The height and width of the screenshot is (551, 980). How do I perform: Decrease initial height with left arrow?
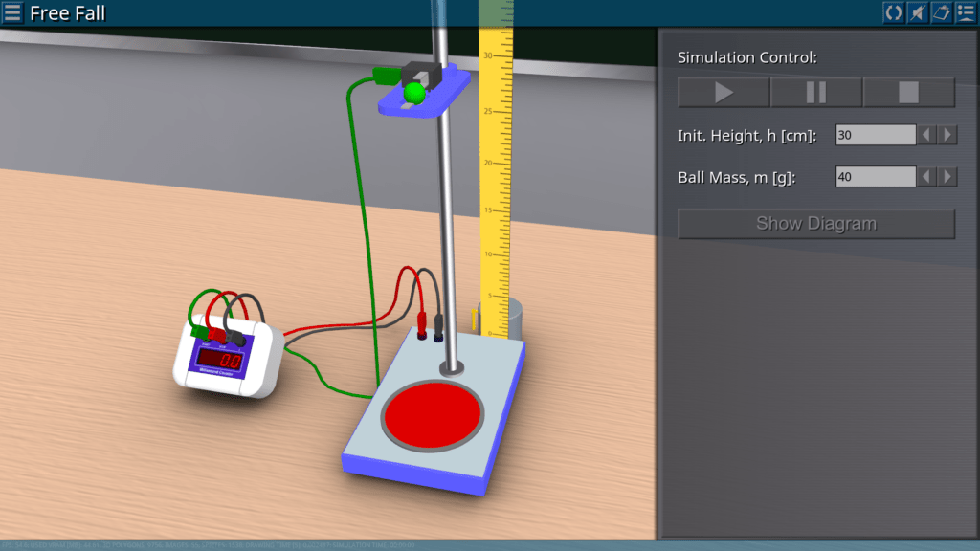[x=926, y=135]
